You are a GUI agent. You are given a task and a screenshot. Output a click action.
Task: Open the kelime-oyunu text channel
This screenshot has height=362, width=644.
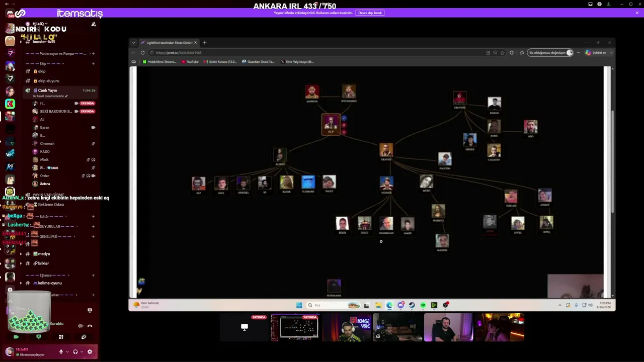[50, 283]
